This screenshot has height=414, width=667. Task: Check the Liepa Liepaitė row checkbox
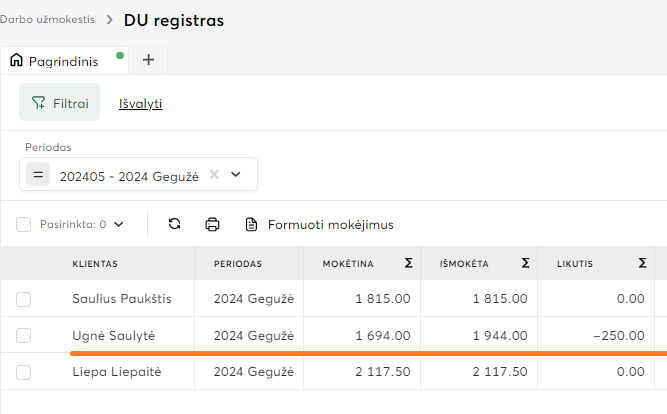(23, 372)
